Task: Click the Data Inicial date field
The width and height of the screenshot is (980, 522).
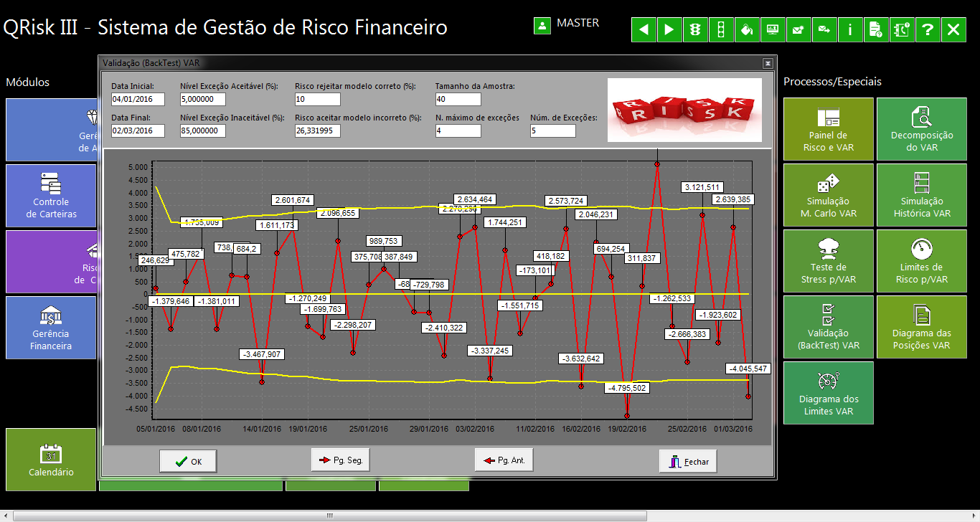Action: coord(138,99)
